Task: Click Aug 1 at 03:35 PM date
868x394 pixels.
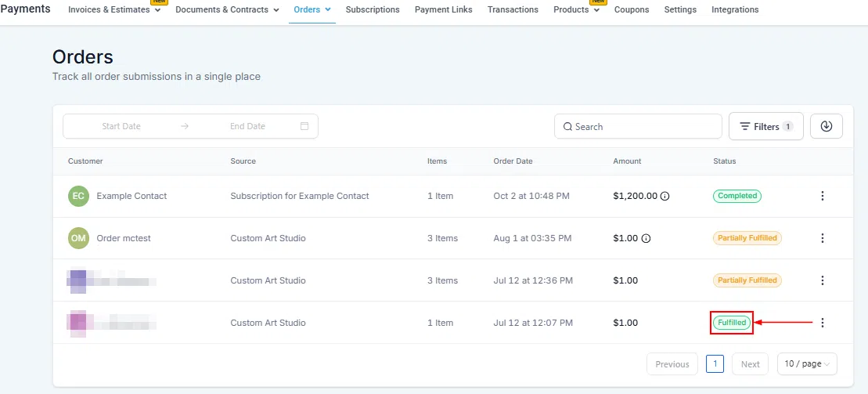Action: coord(532,238)
